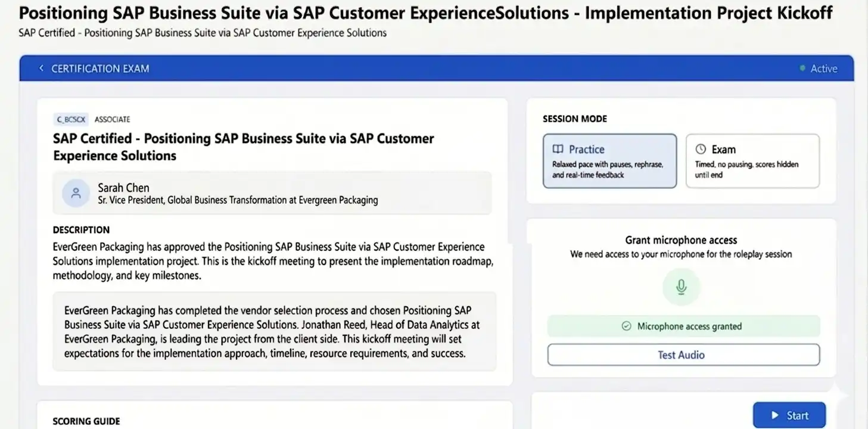
Task: Click the microphone access granted checkmark
Action: (x=626, y=327)
